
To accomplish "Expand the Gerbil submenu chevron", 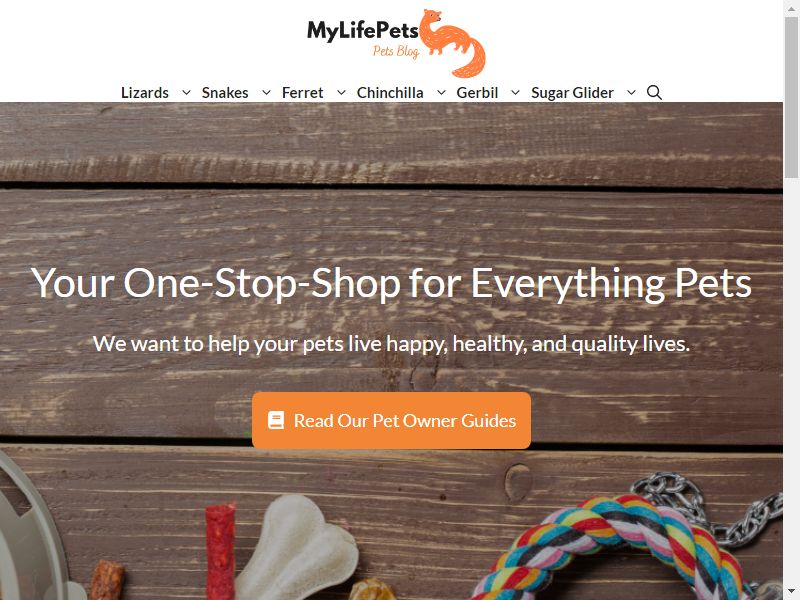I will (515, 92).
